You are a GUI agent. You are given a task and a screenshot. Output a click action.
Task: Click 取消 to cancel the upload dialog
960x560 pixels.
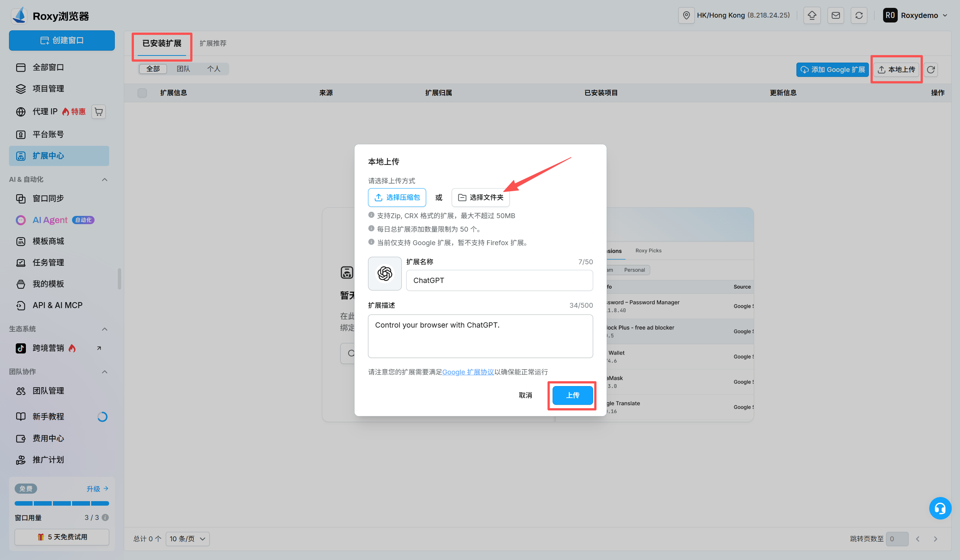525,395
